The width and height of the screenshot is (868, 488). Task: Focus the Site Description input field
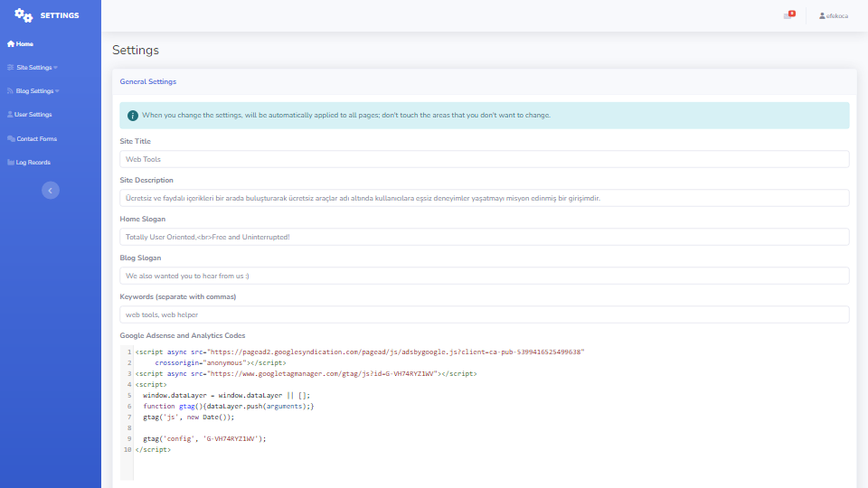coord(485,198)
